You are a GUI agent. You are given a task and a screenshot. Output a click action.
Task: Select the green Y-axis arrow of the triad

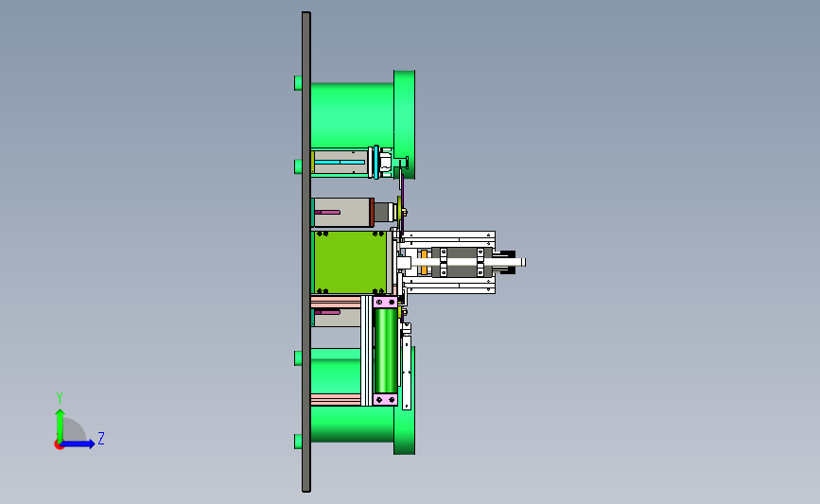pyautogui.click(x=61, y=425)
